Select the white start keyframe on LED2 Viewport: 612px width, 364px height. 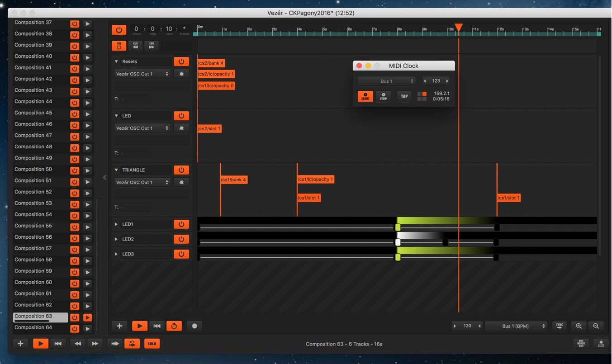398,242
